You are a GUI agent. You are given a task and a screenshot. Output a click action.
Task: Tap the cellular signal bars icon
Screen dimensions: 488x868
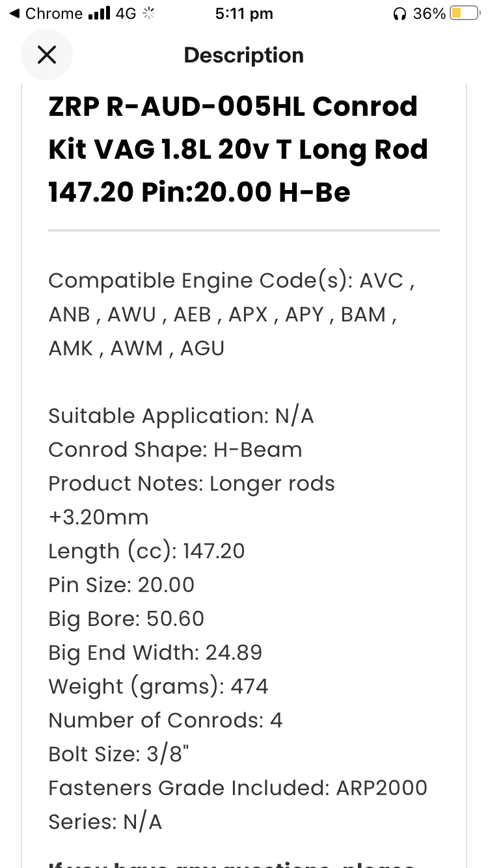(x=99, y=14)
